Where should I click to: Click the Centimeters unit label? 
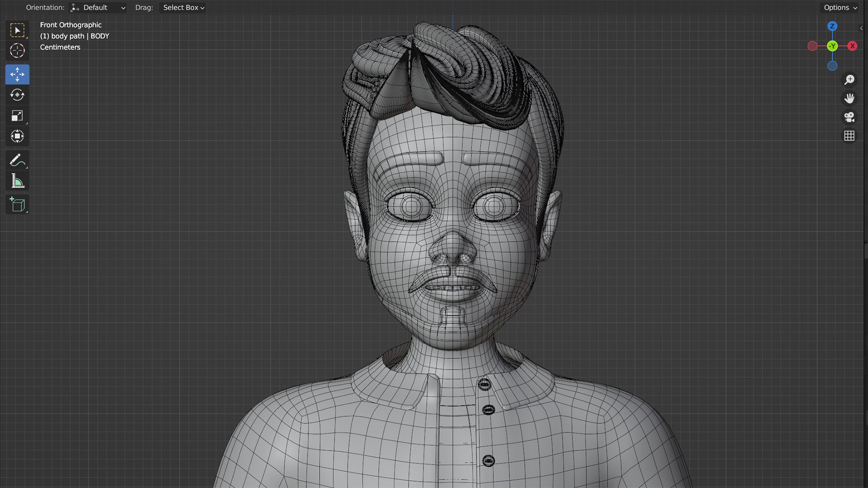(60, 47)
